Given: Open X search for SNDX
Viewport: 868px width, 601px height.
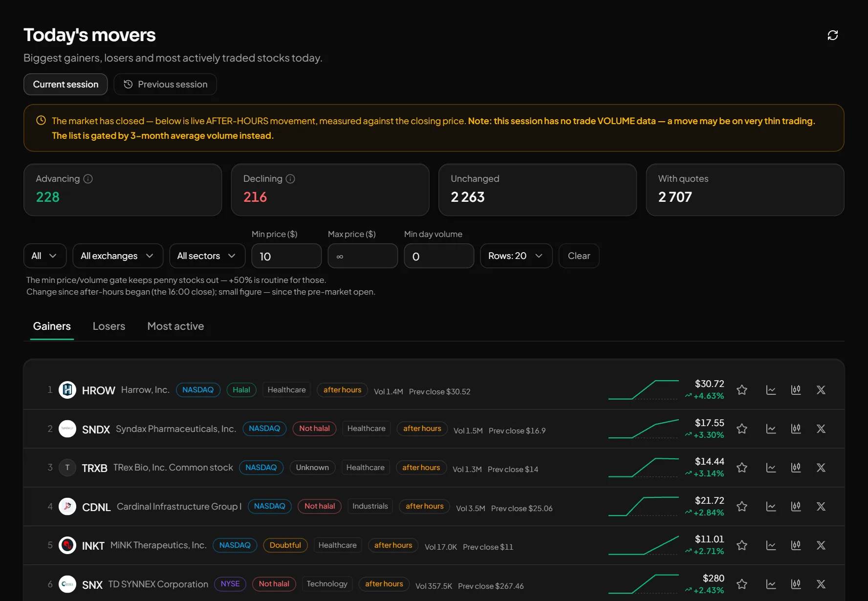Looking at the screenshot, I should [821, 429].
